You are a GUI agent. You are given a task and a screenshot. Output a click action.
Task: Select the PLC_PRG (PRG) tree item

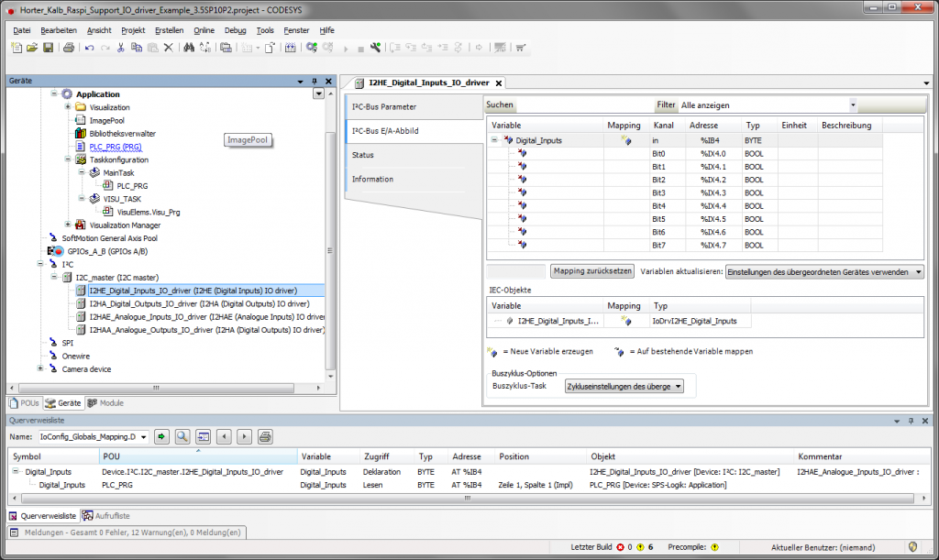(x=115, y=147)
